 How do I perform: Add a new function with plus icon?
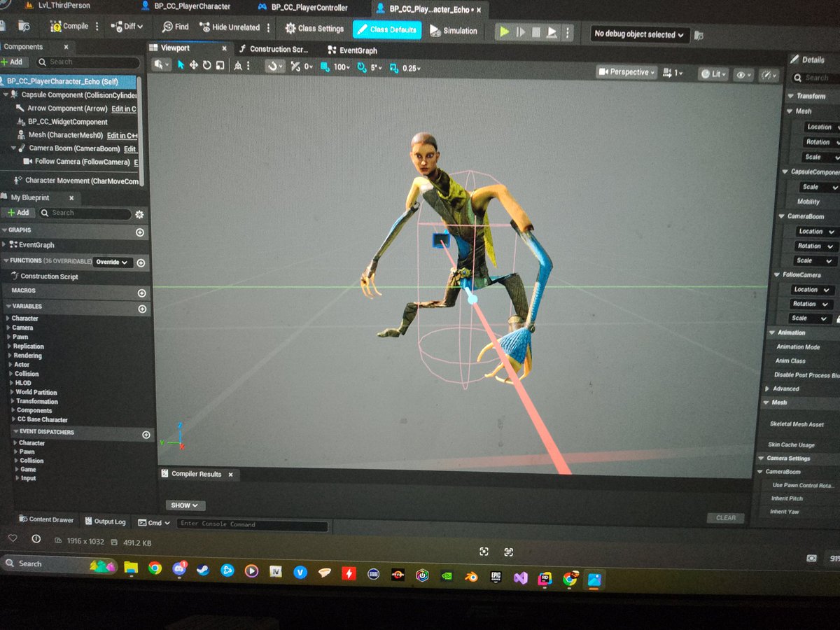click(x=141, y=263)
